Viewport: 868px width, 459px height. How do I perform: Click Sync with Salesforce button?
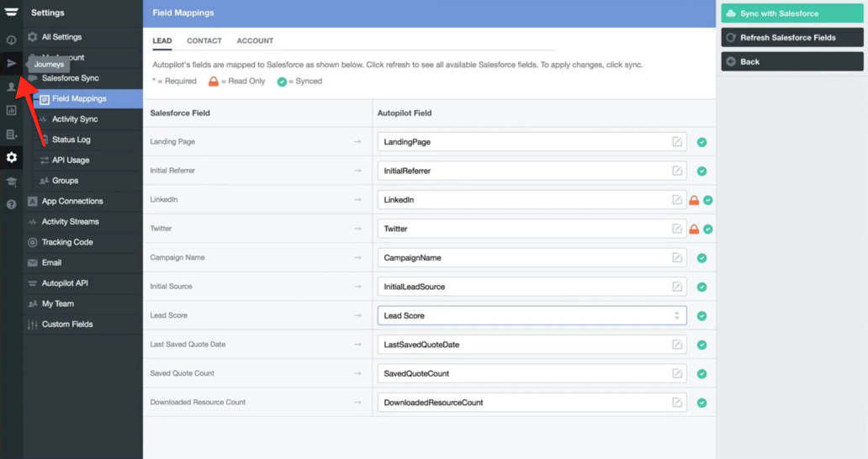[x=792, y=13]
